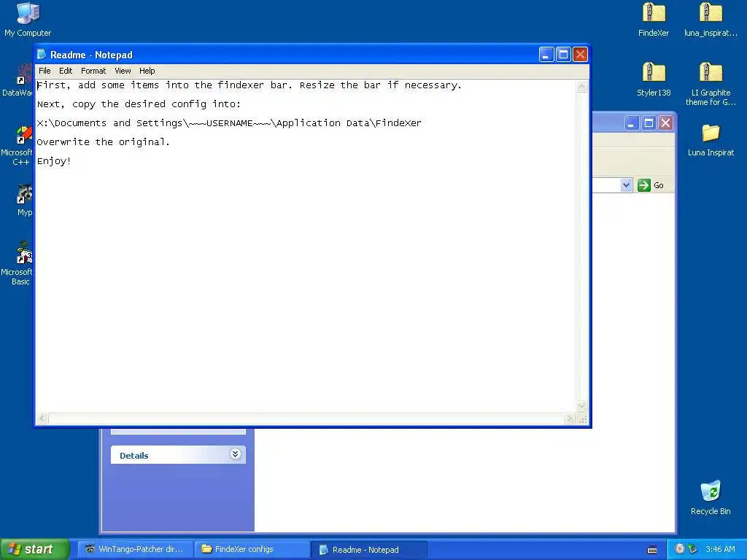Image resolution: width=747 pixels, height=560 pixels.
Task: Click the taskbar clock showing 3:46 AM
Action: [720, 549]
